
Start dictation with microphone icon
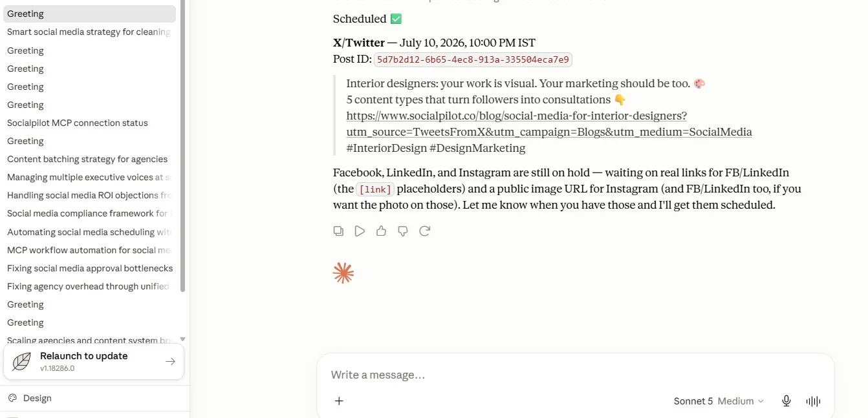[x=787, y=401]
